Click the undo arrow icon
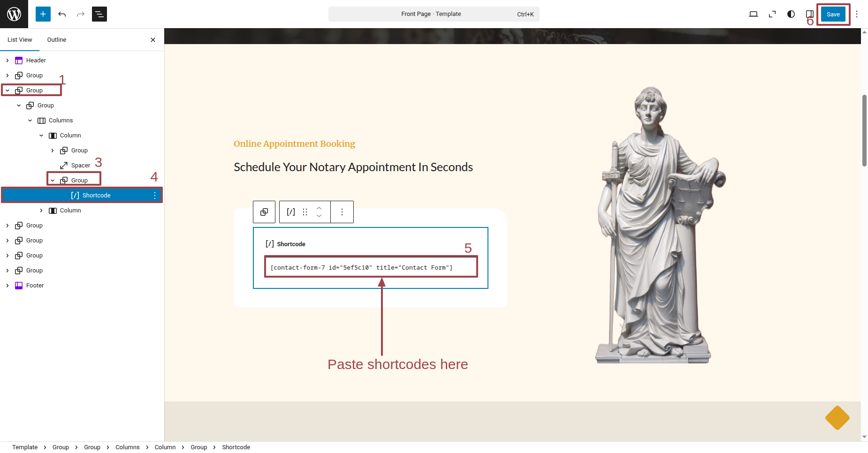Viewport: 868px width, 453px height. [62, 14]
